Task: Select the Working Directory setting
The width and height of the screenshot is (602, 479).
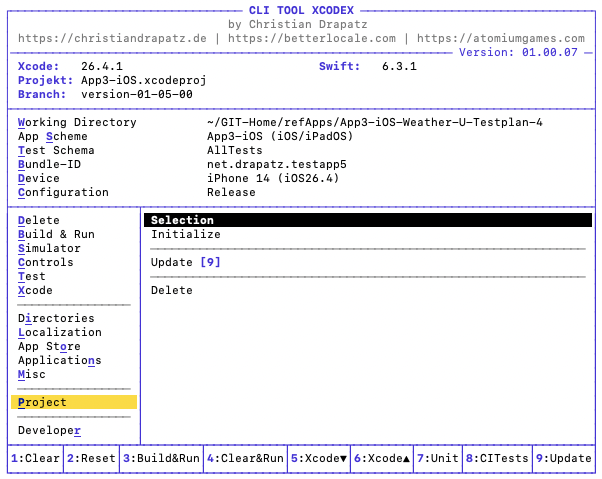Action: [77, 122]
